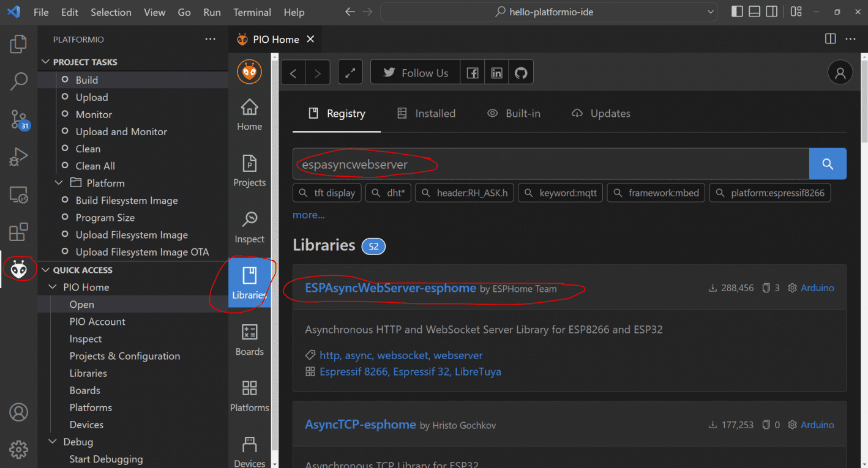
Task: Click the 'more...' search examples link
Action: (x=309, y=215)
